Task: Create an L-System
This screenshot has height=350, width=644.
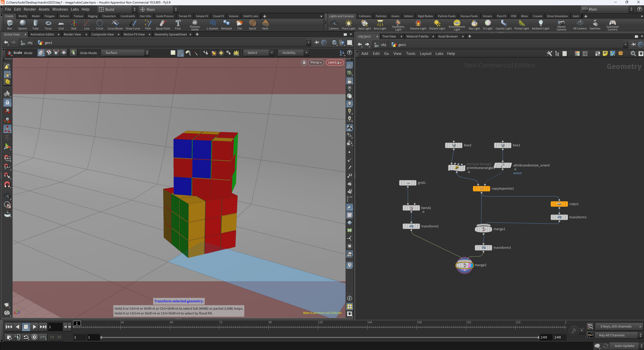Action: [x=212, y=25]
